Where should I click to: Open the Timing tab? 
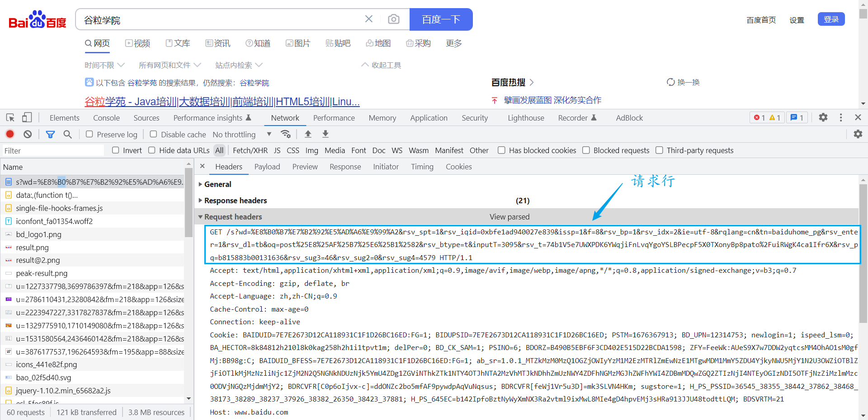point(422,167)
